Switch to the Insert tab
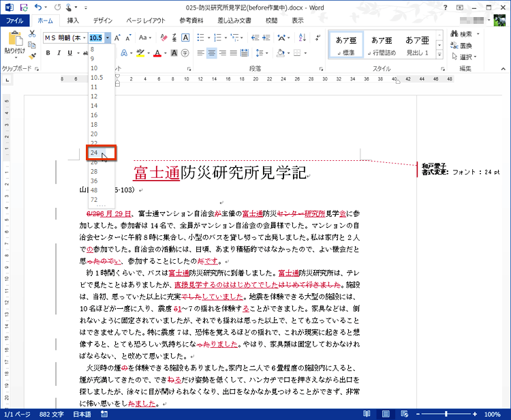 [x=73, y=20]
